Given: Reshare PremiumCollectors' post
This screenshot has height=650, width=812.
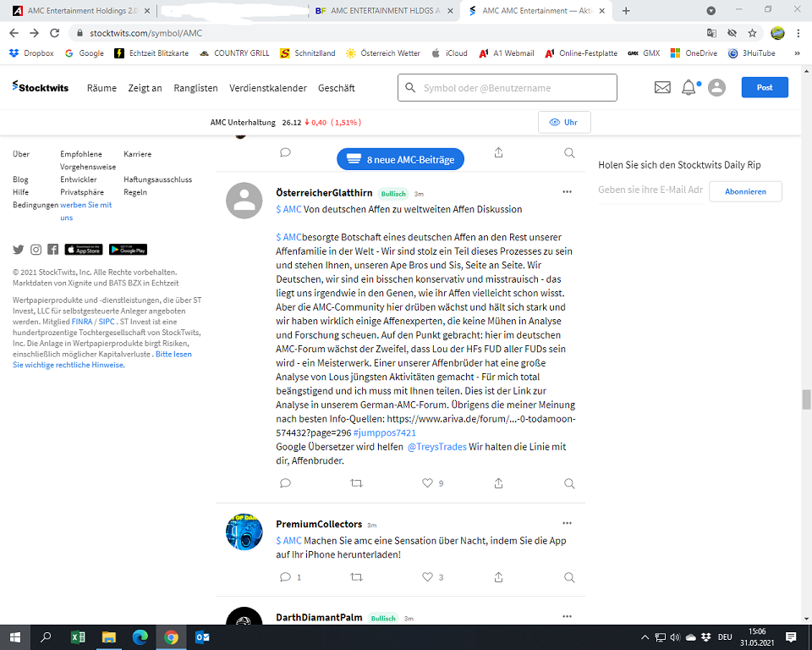Looking at the screenshot, I should tap(356, 577).
